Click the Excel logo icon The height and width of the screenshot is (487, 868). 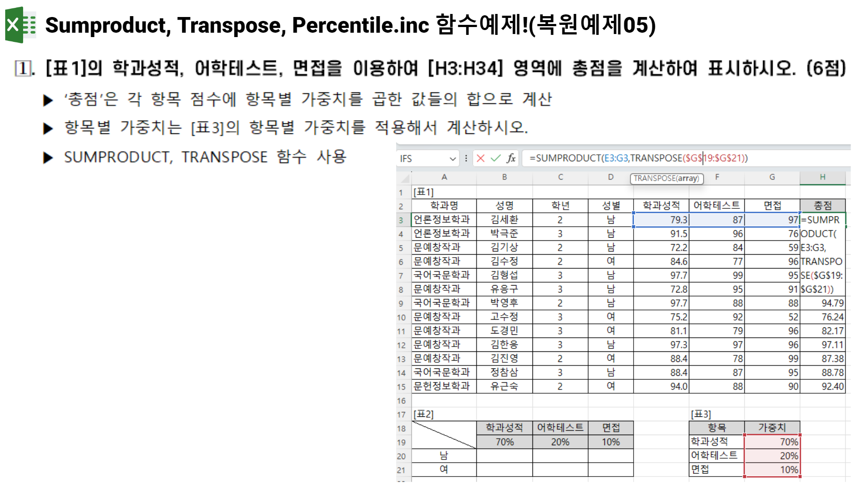point(20,25)
